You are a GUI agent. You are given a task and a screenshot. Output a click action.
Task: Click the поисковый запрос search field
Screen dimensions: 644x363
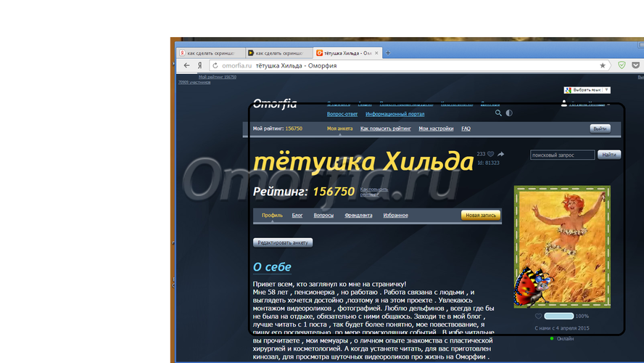pos(562,155)
